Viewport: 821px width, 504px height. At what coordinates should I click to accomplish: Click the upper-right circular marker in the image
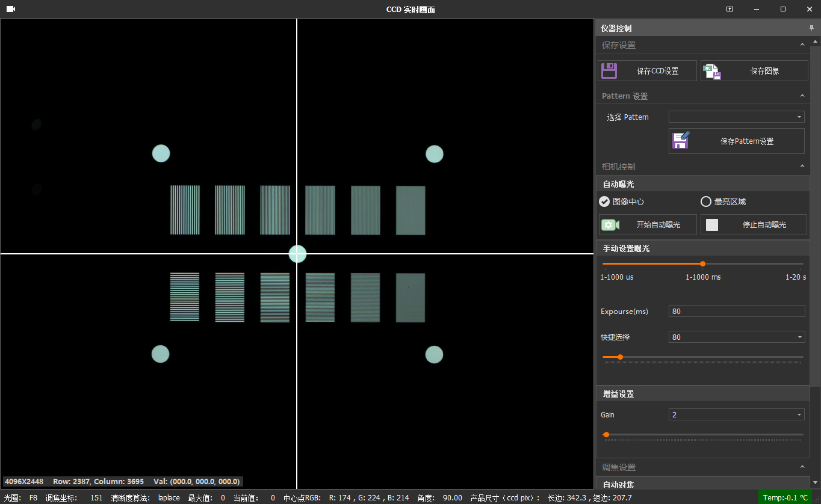tap(435, 154)
